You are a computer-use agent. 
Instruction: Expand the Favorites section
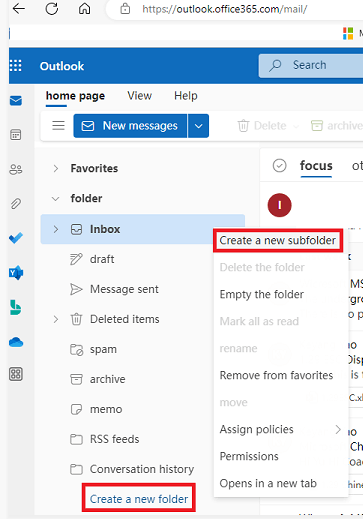pos(56,168)
